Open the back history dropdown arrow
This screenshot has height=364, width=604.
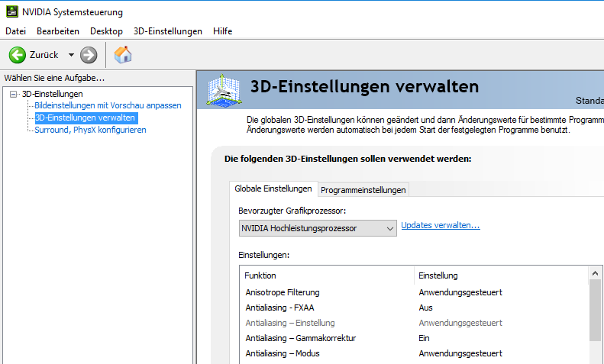click(x=71, y=55)
